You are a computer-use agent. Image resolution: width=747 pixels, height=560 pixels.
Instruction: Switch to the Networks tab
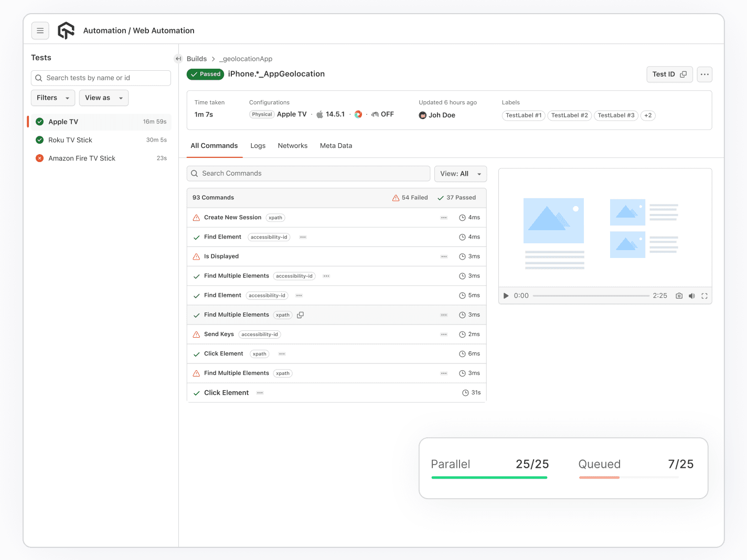click(x=293, y=146)
